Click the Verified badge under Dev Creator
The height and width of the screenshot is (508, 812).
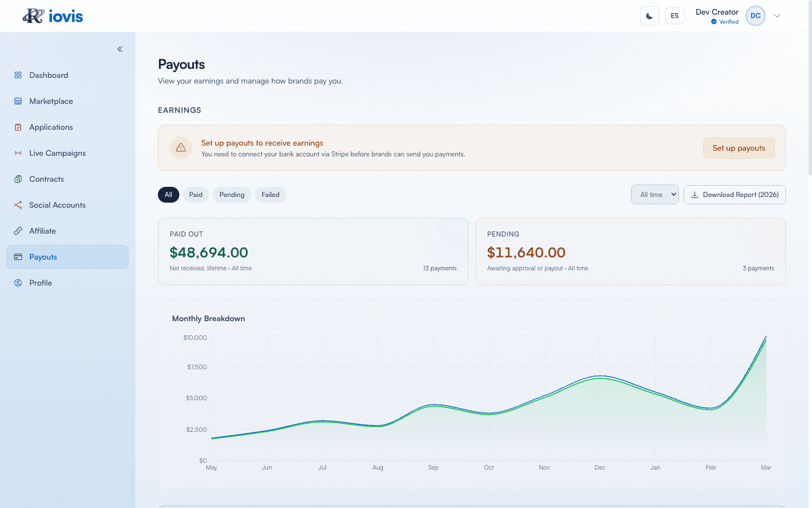pos(725,22)
